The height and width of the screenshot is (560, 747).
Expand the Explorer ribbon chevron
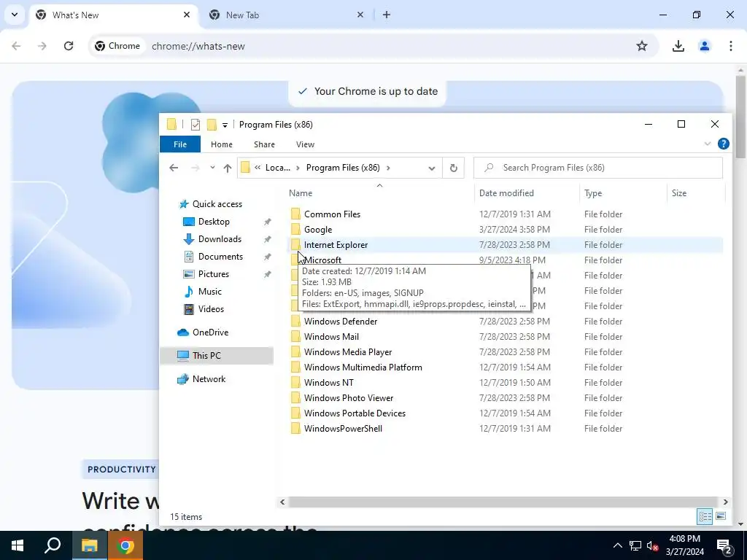(x=708, y=144)
